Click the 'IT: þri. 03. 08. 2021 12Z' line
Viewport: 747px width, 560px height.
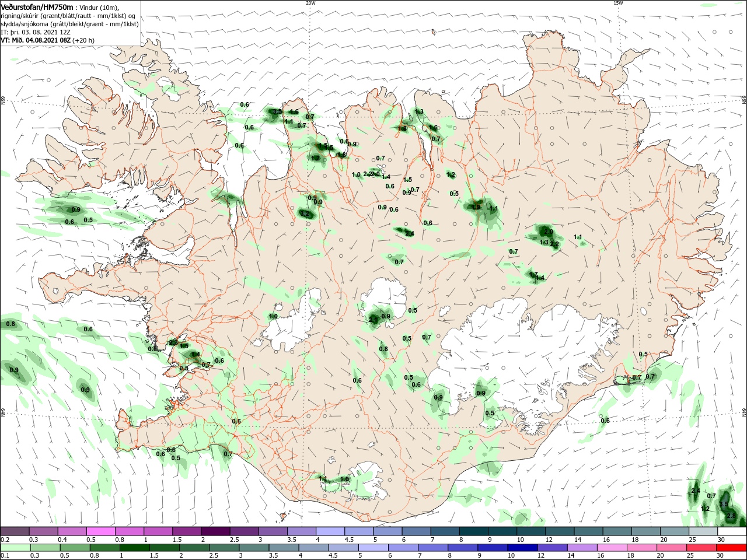click(34, 32)
